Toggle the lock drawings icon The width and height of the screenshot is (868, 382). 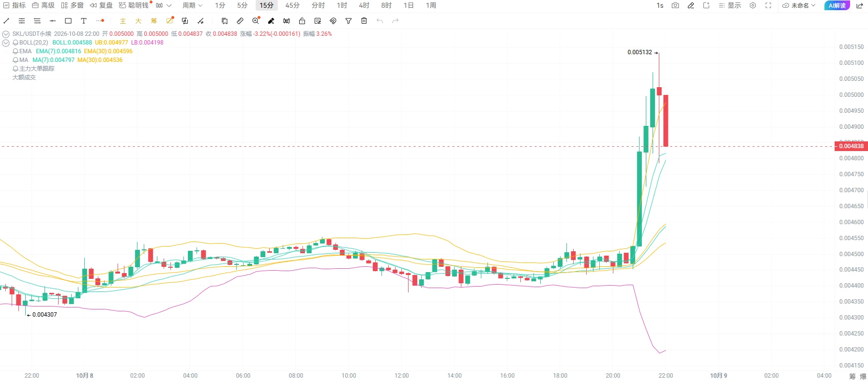tap(302, 21)
